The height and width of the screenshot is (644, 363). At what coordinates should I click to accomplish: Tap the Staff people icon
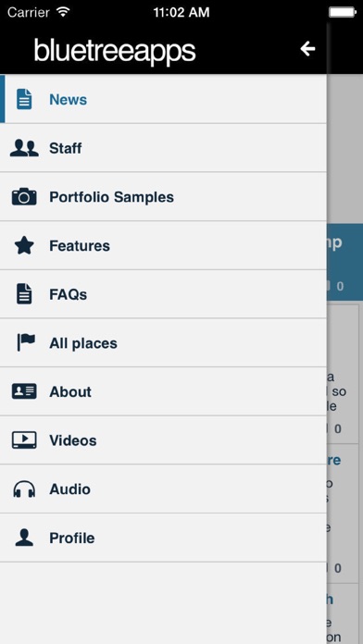24,148
